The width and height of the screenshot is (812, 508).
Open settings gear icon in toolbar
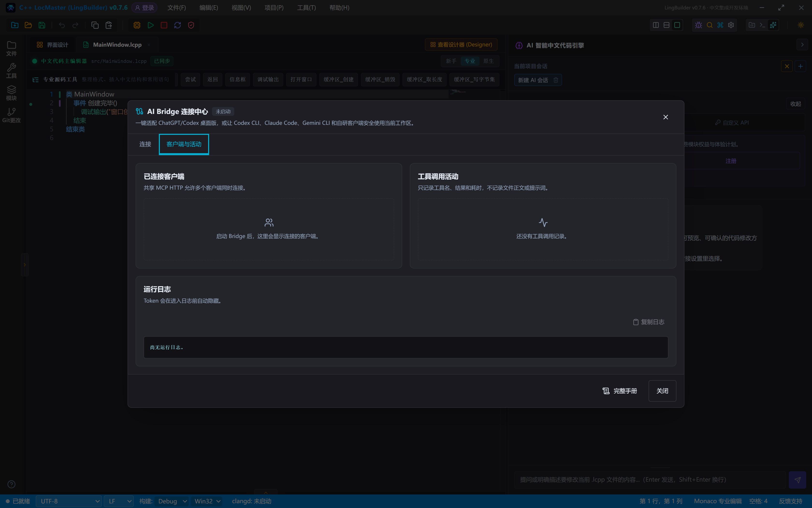[731, 25]
